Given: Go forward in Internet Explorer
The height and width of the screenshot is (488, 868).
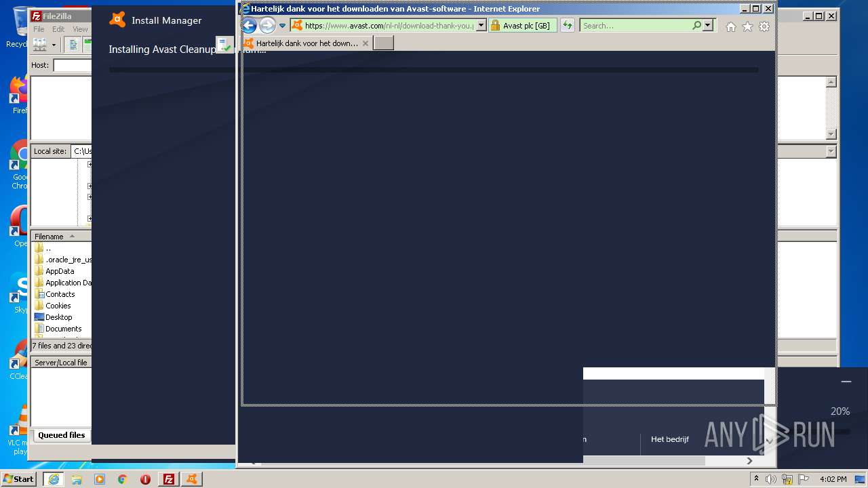Looking at the screenshot, I should (x=267, y=26).
